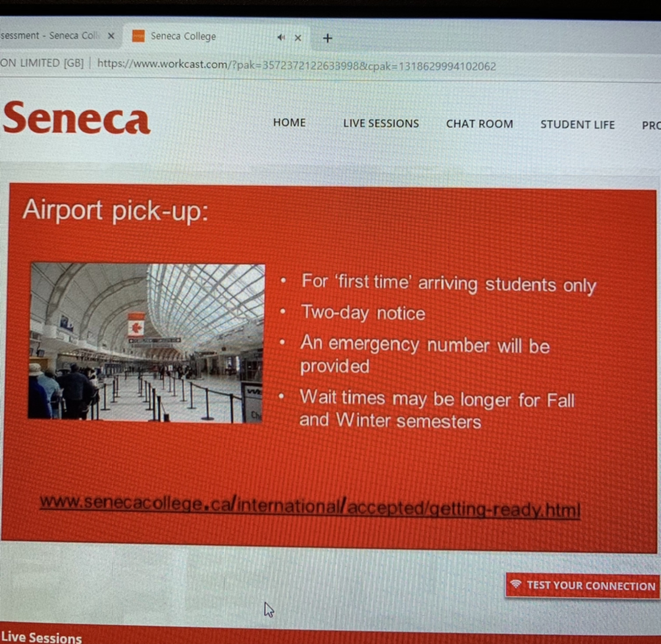Click the Seneca College tab favicon
661x644 pixels.
pyautogui.click(x=138, y=36)
